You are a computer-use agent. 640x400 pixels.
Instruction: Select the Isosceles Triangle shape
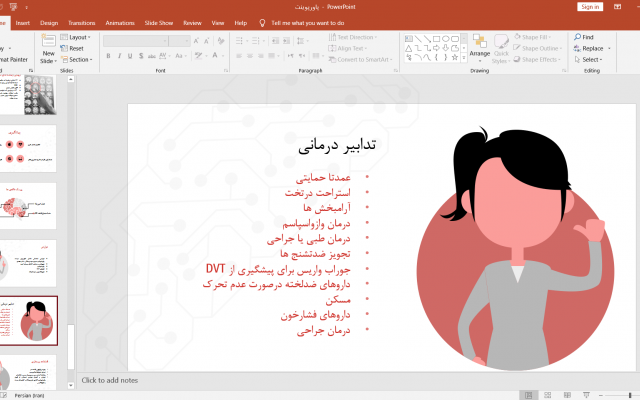pos(409,48)
